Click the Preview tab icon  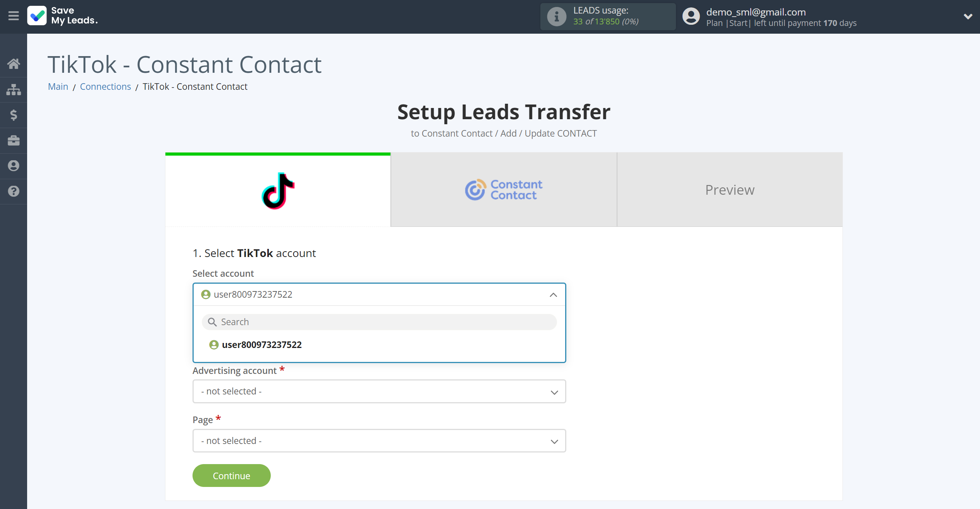[730, 190]
